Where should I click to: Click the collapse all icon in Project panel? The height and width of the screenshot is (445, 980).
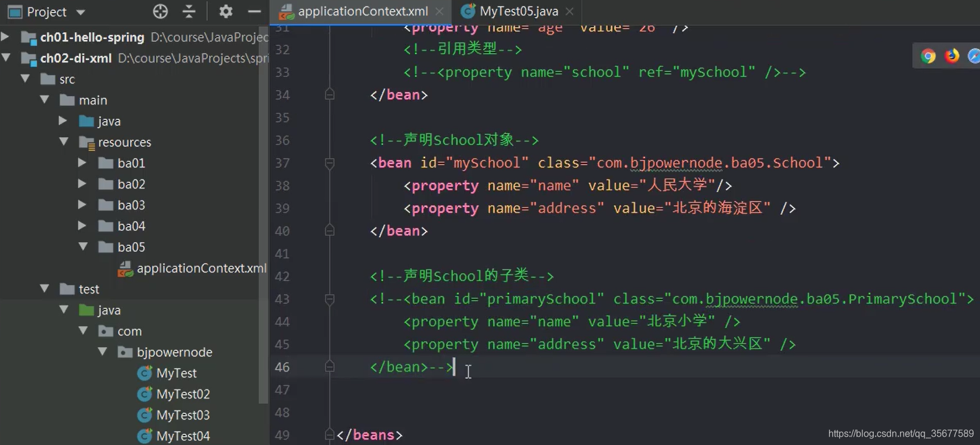(189, 11)
